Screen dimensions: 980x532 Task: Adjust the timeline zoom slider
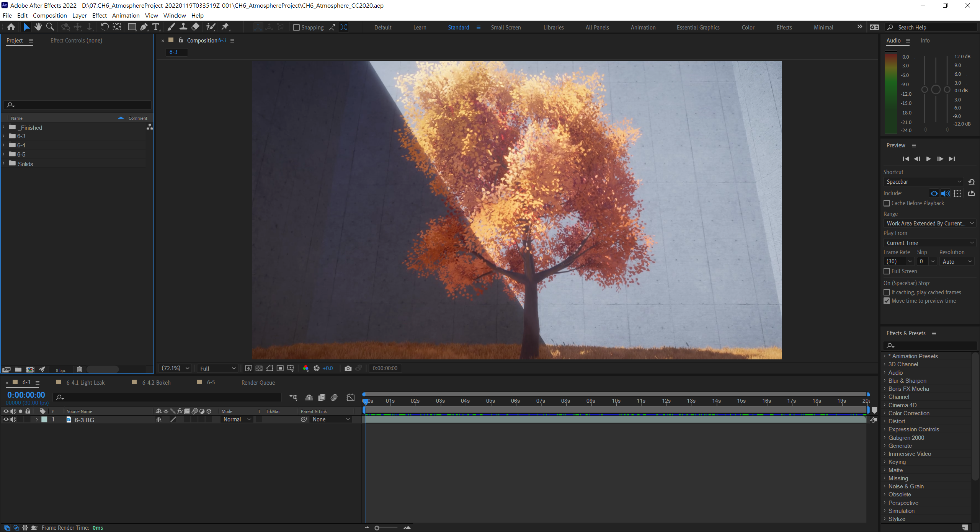(x=377, y=528)
